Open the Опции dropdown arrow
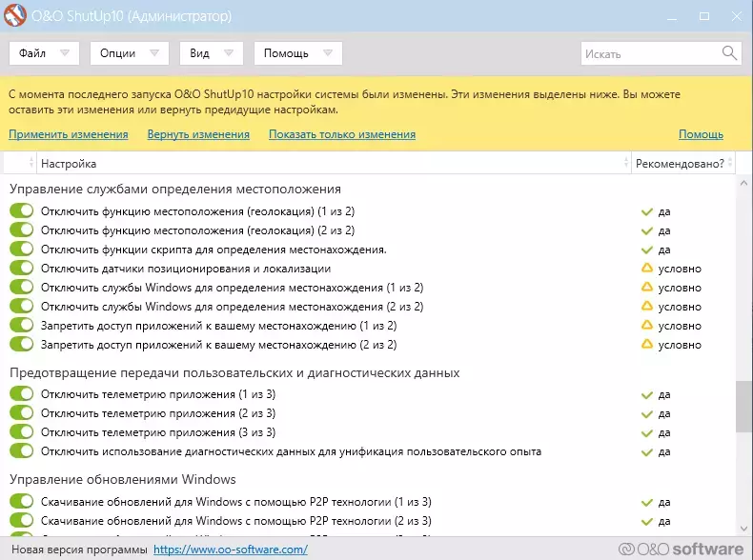The image size is (753, 560). tap(154, 52)
